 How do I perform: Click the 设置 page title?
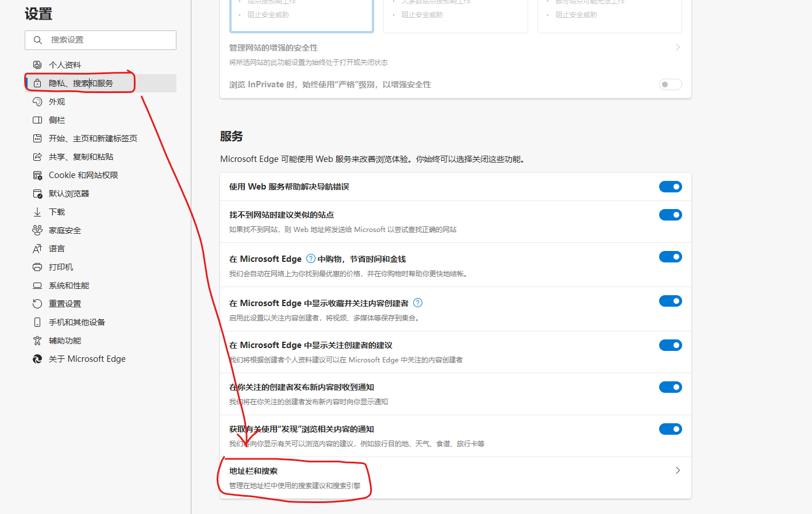[39, 14]
